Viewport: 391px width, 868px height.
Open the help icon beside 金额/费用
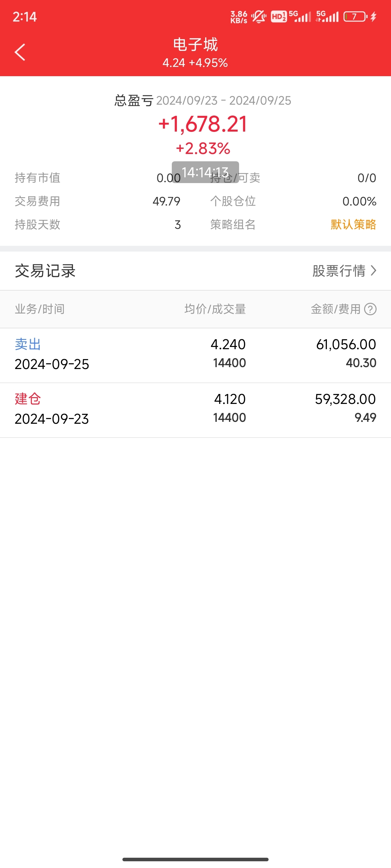pos(370,309)
